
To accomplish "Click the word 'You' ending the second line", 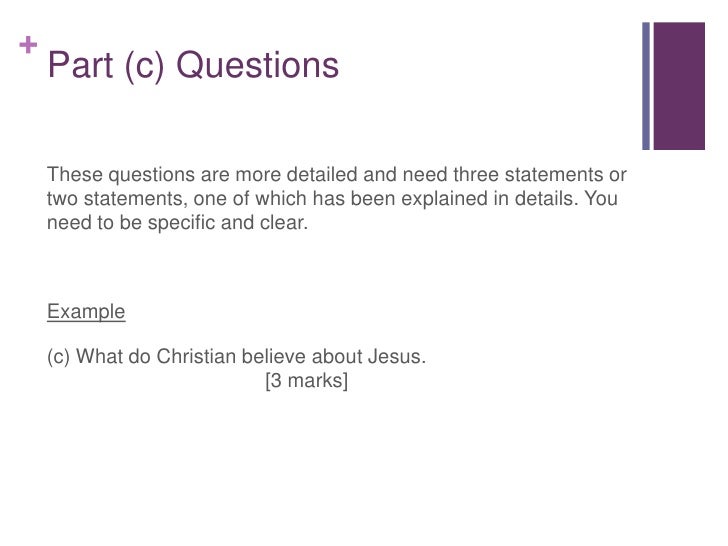I will coord(601,199).
